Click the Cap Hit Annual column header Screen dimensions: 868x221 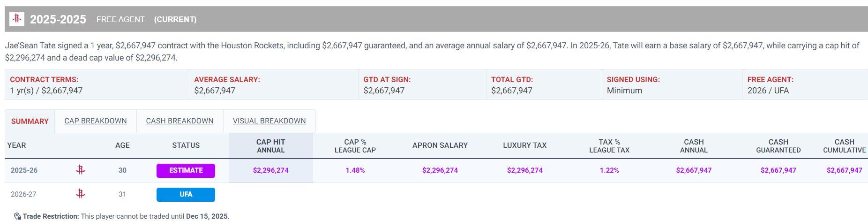270,146
